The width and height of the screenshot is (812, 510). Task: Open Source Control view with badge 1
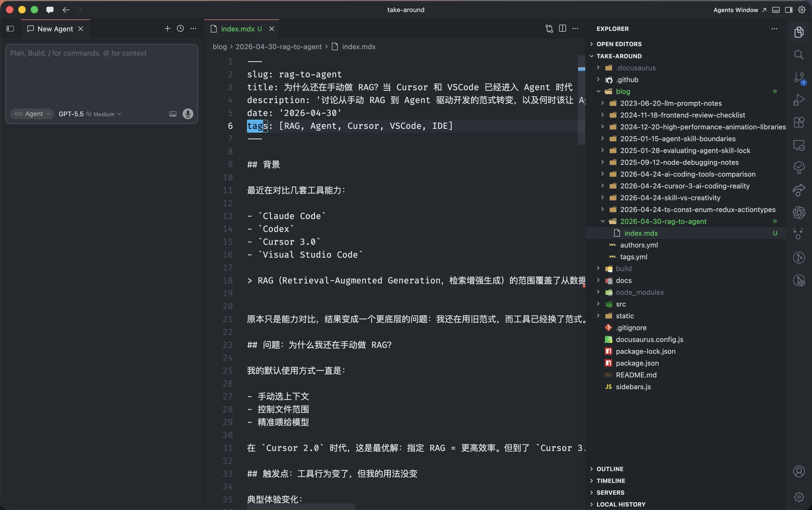pos(799,78)
